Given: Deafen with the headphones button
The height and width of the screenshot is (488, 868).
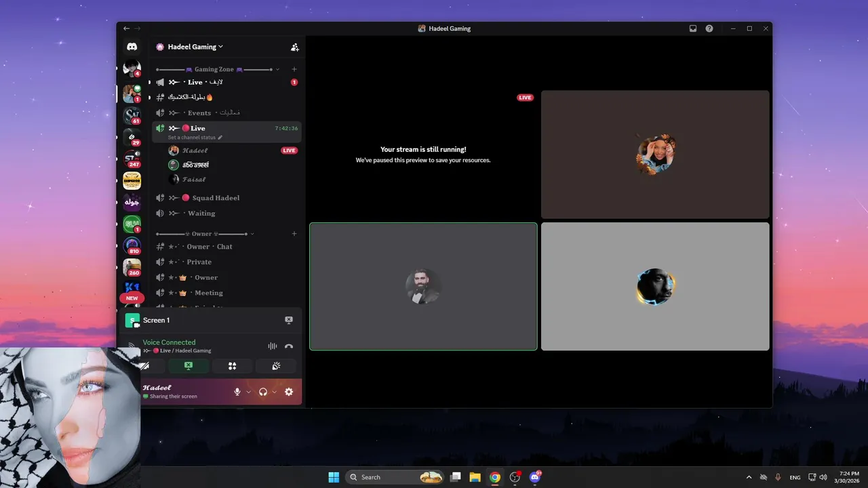Looking at the screenshot, I should [x=263, y=392].
